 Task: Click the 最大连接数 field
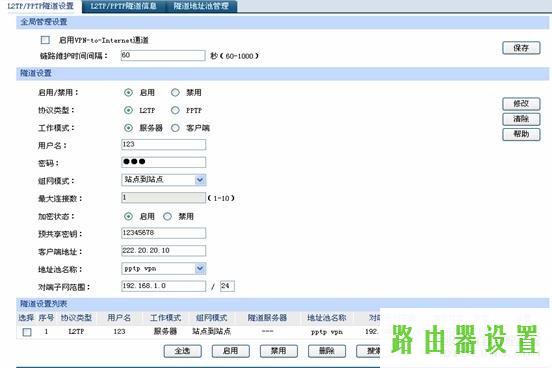tap(163, 198)
